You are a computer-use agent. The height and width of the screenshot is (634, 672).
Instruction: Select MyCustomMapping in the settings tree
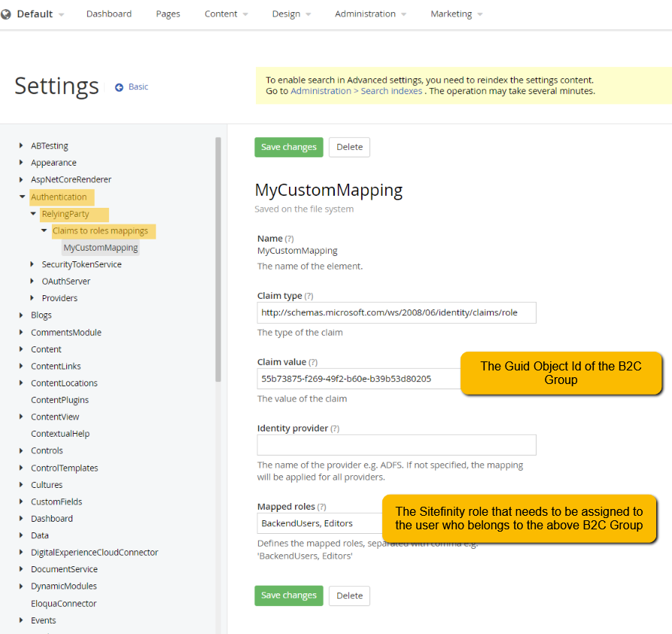[x=100, y=247]
